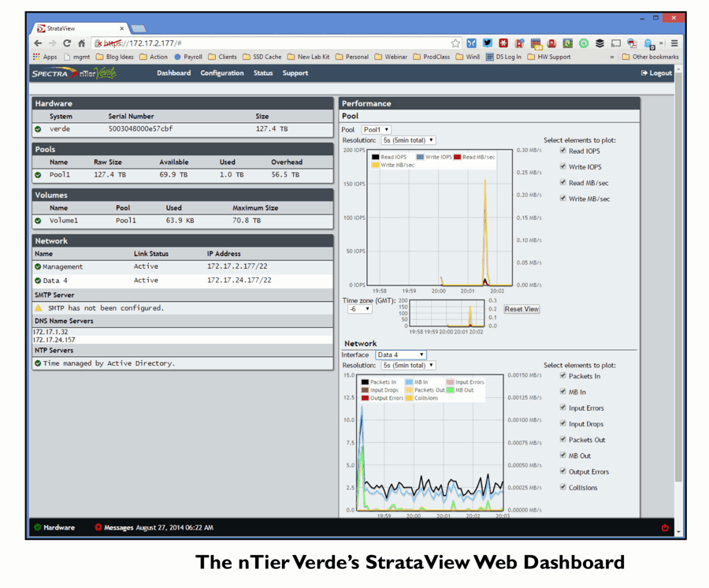Uncheck the Output Errors checkbox
Viewport: 709px width, 588px height.
(563, 471)
